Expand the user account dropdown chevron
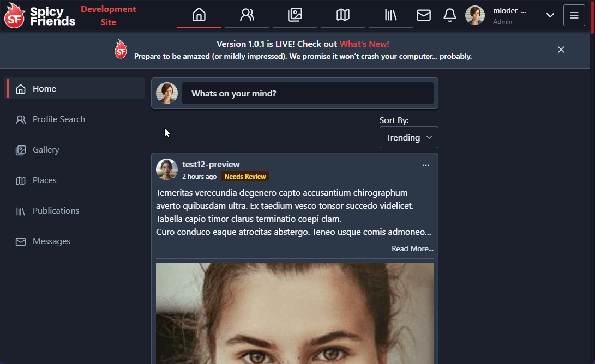595x364 pixels. click(550, 16)
